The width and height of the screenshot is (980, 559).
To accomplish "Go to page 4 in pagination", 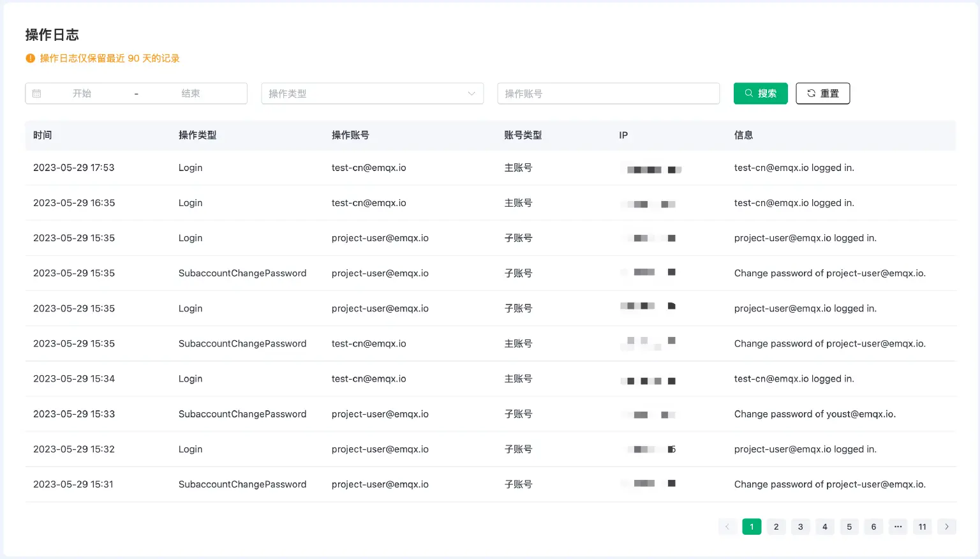I will click(x=824, y=526).
